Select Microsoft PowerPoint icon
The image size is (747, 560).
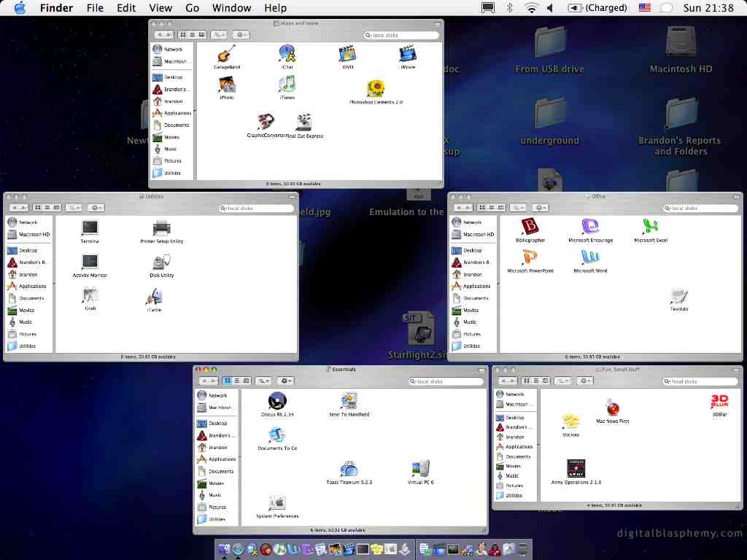[x=530, y=257]
